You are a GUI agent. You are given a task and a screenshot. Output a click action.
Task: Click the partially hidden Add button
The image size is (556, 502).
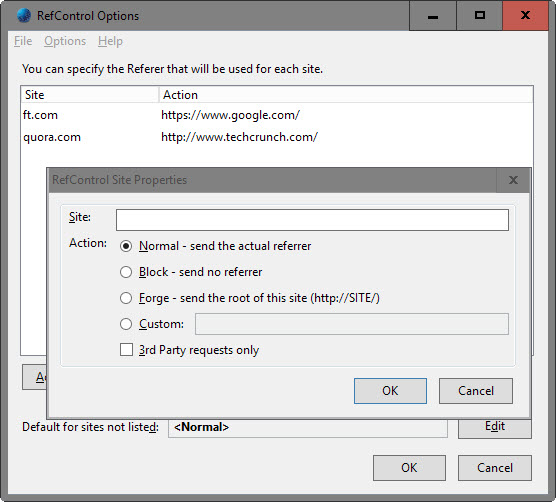click(34, 377)
